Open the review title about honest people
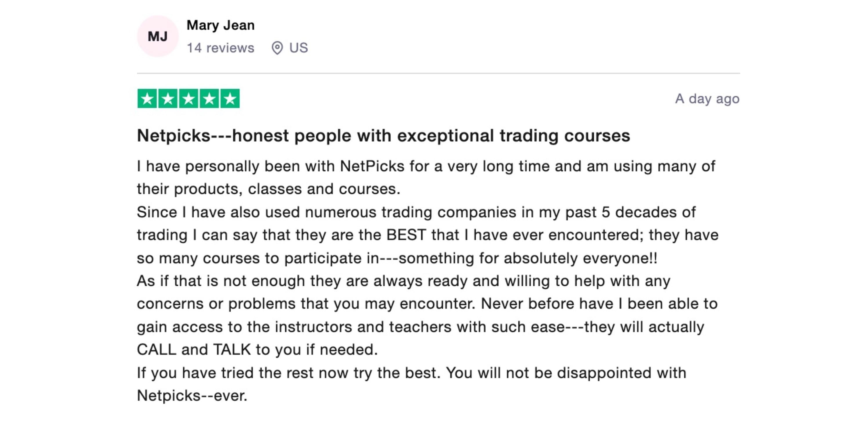Screen dimensions: 868x423 point(384,136)
